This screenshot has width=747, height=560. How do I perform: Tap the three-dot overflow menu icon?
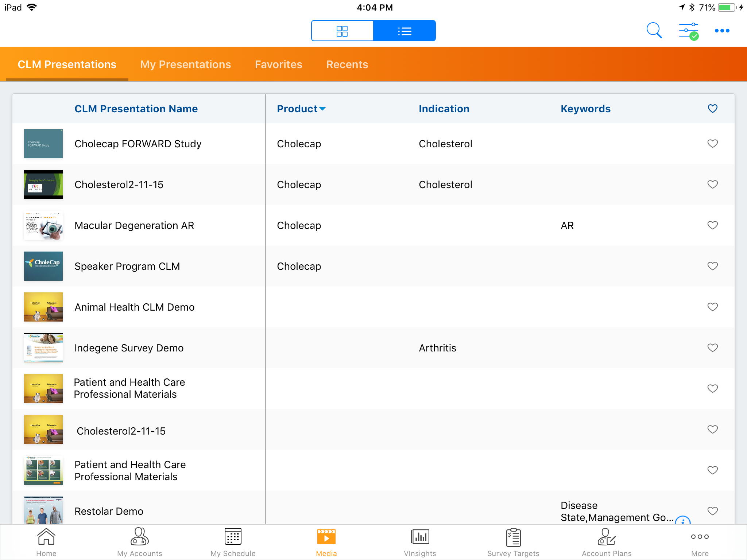tap(722, 31)
